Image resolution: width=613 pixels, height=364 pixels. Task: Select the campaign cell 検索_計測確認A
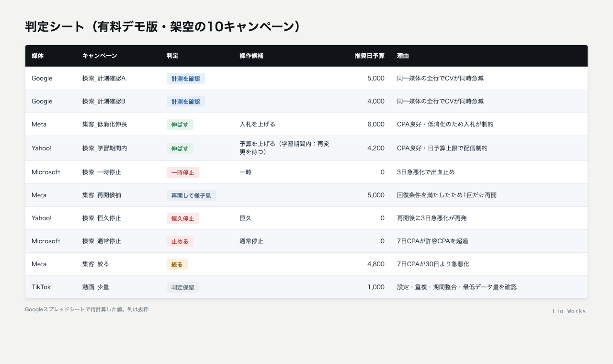click(x=104, y=78)
